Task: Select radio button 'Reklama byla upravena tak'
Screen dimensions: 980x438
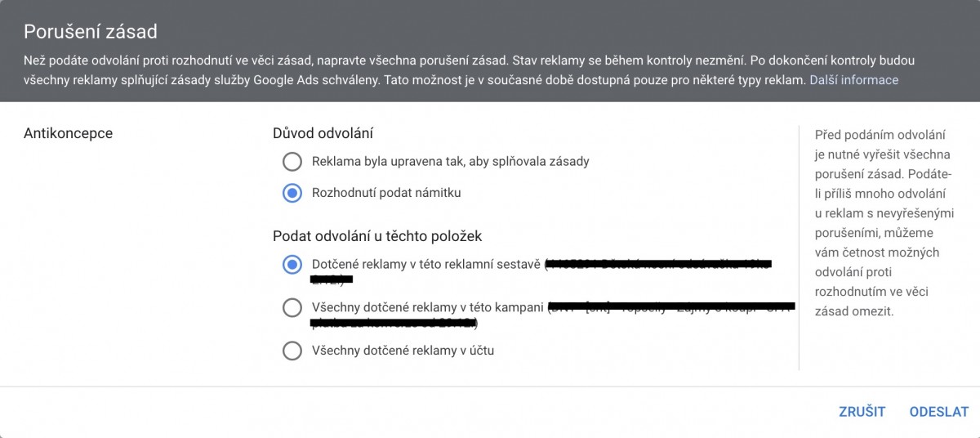Action: pos(292,162)
